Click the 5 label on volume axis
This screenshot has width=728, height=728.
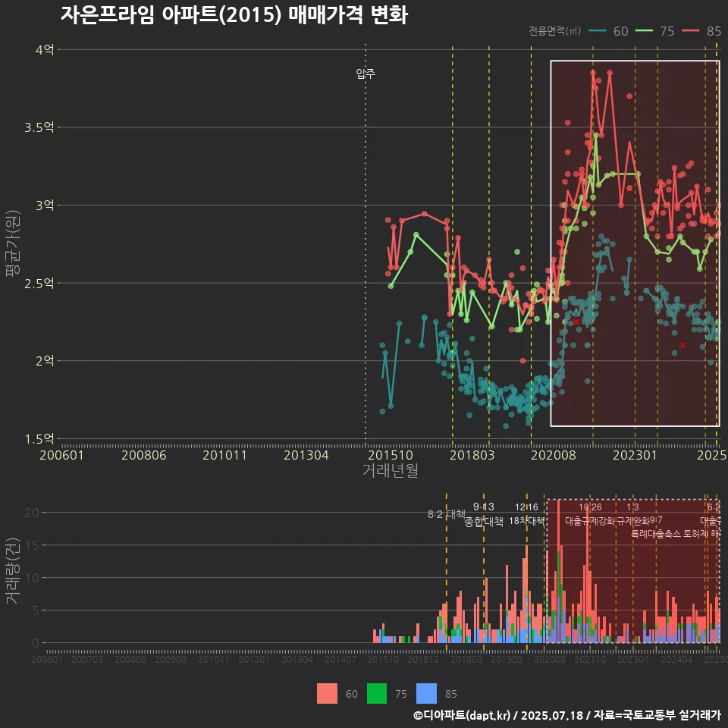pyautogui.click(x=36, y=610)
